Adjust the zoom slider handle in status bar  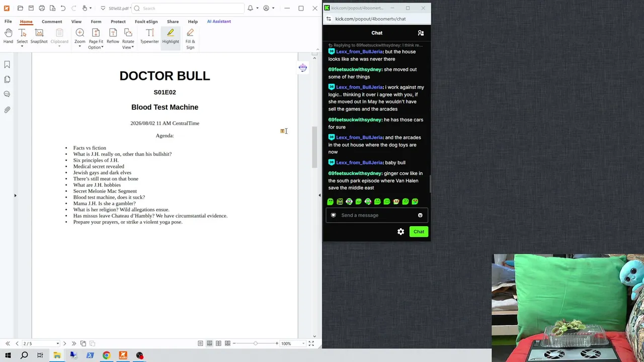pos(256,343)
